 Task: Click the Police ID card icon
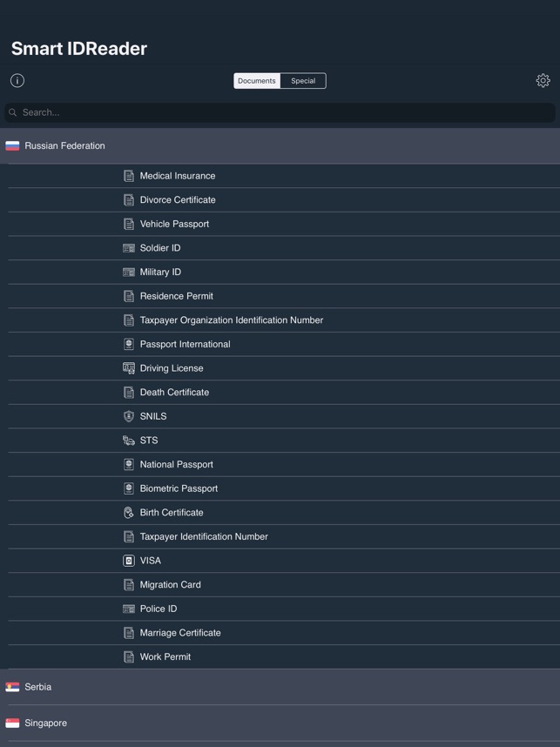click(129, 609)
